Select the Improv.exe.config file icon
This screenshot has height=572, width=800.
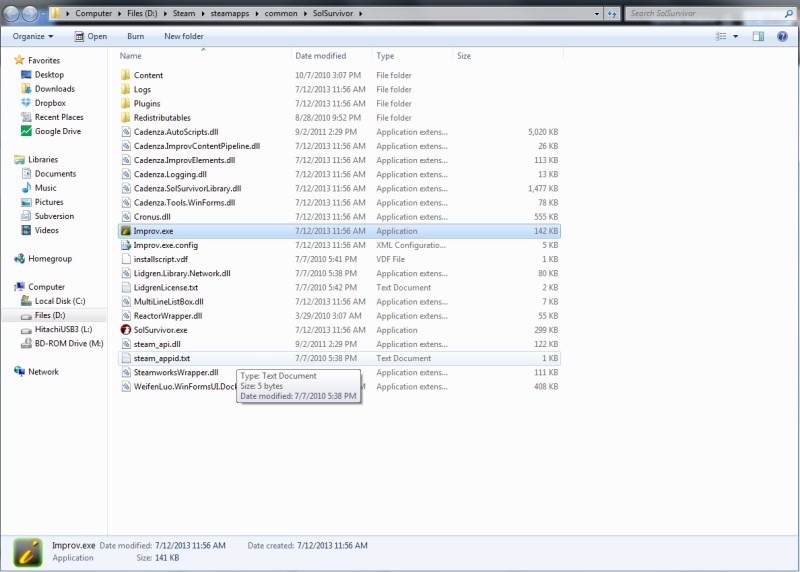click(126, 245)
